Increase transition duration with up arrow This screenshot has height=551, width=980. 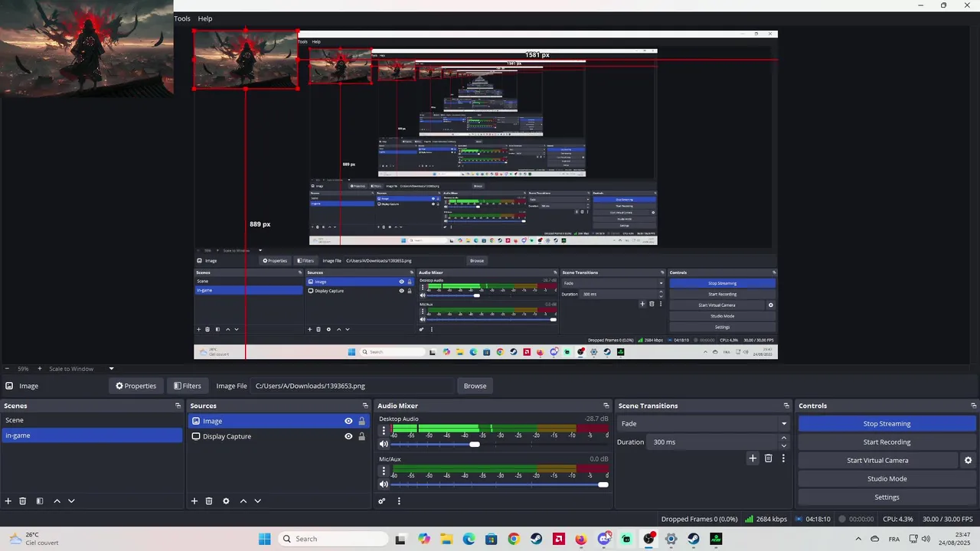(x=784, y=439)
